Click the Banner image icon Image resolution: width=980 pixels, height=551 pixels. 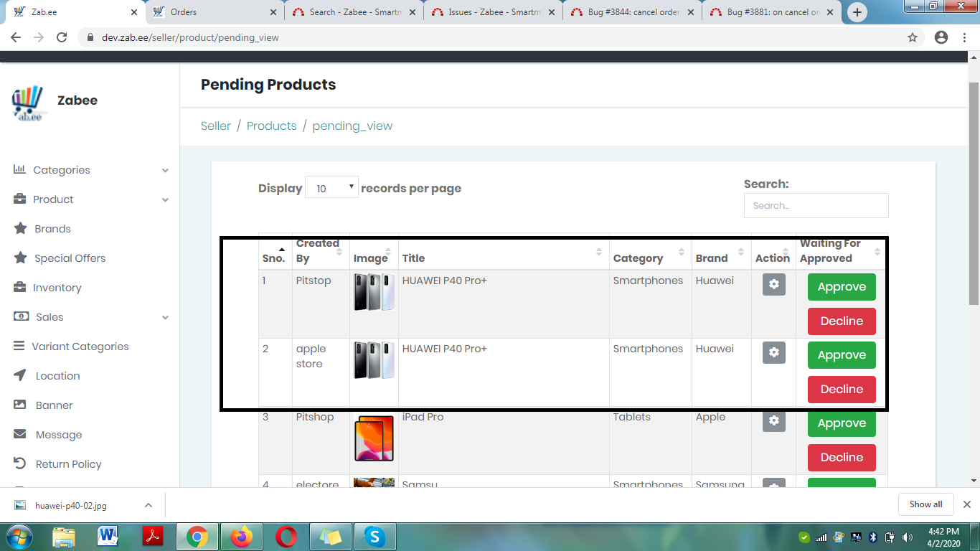(20, 405)
